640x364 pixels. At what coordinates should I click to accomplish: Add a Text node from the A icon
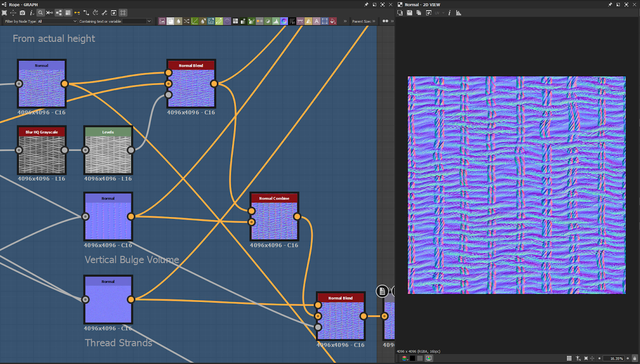point(316,21)
